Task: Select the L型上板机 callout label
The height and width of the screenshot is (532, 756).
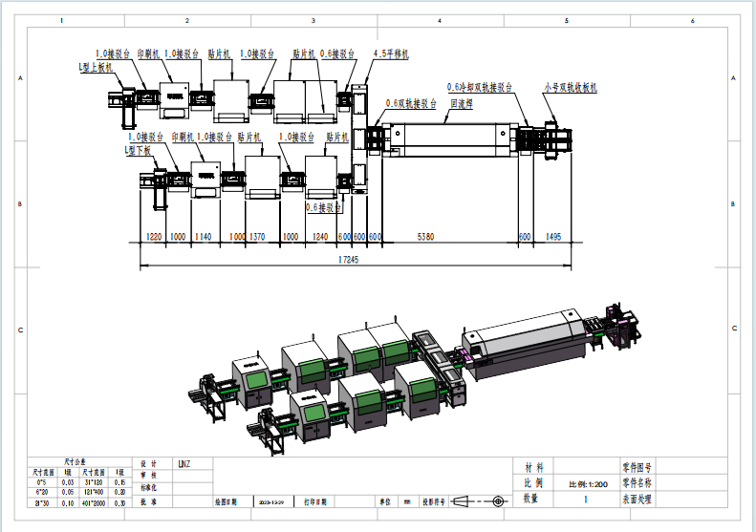Action: click(96, 69)
